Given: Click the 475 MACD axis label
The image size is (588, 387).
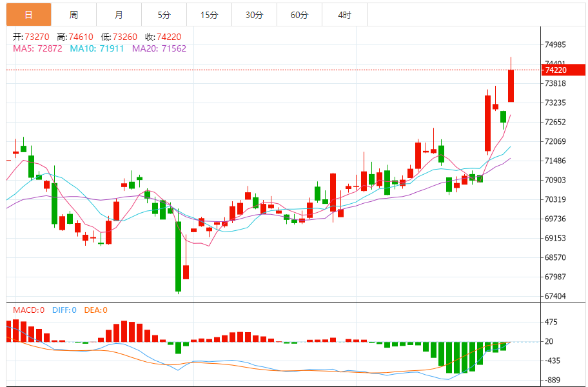Looking at the screenshot, I should point(551,322).
